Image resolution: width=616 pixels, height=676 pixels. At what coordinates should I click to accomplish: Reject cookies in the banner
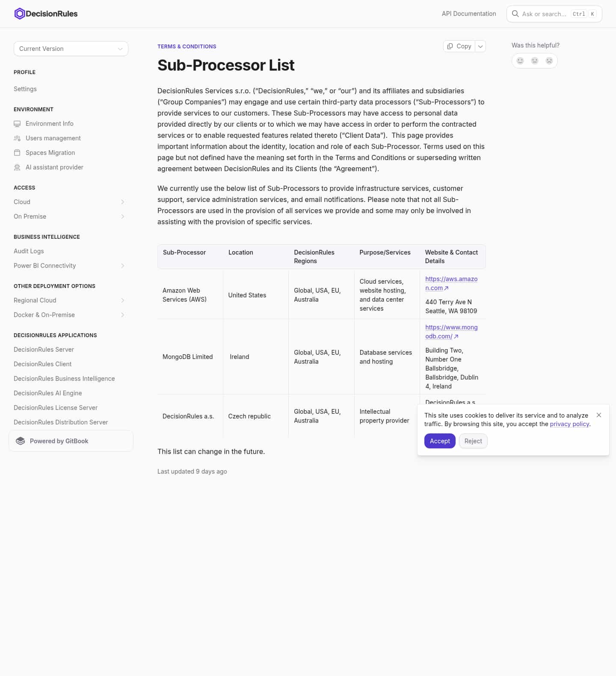[x=473, y=441]
